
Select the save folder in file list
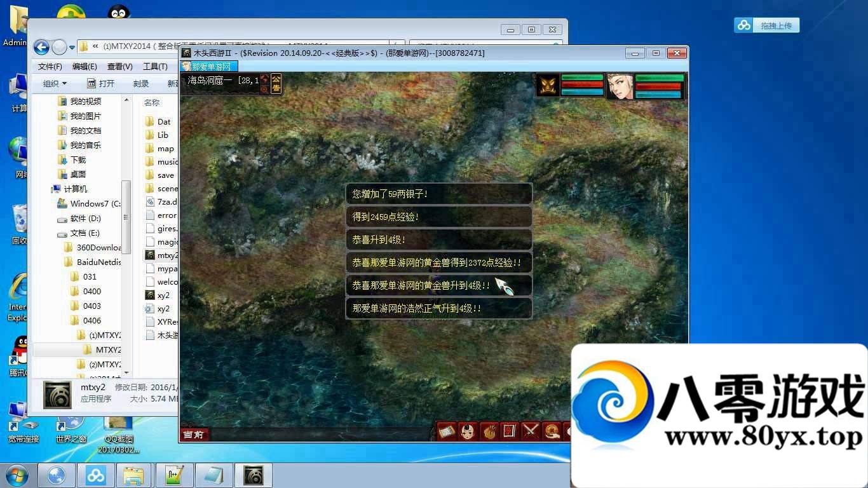pyautogui.click(x=160, y=175)
